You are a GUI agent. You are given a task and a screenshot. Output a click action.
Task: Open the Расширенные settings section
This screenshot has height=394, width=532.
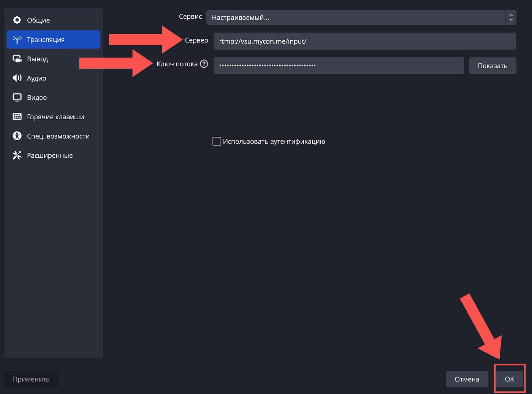54,155
